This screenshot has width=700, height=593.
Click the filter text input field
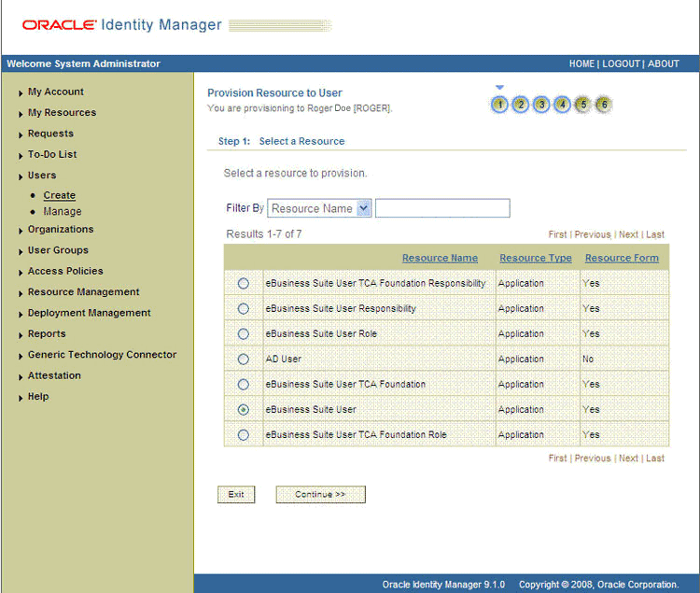442,208
